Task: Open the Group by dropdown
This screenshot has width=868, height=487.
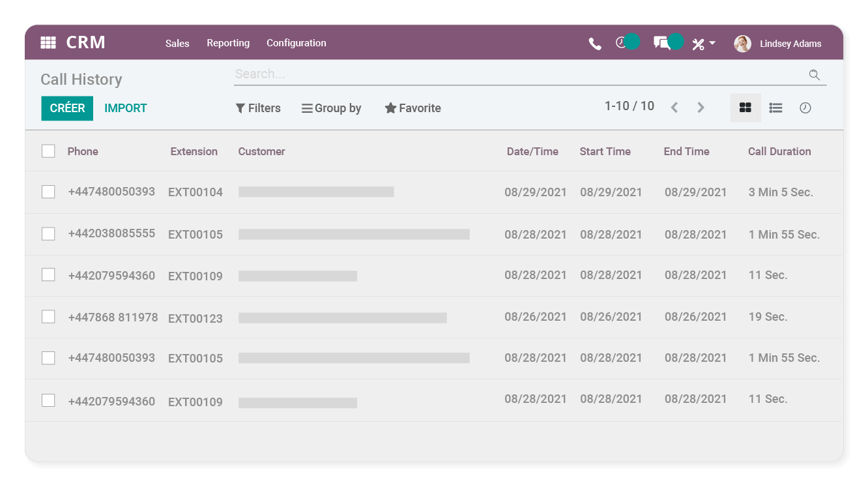Action: pos(331,108)
